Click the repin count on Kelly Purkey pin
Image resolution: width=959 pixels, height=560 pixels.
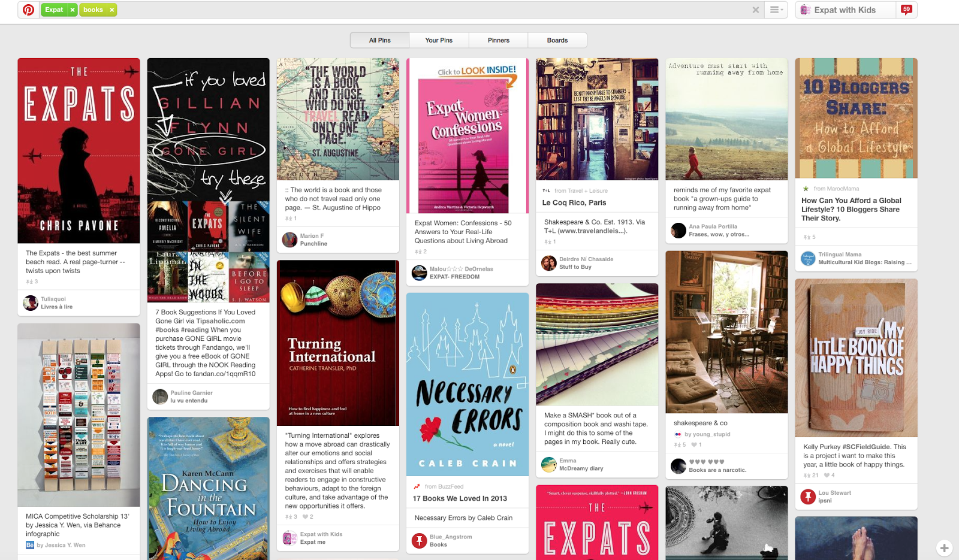coord(811,475)
